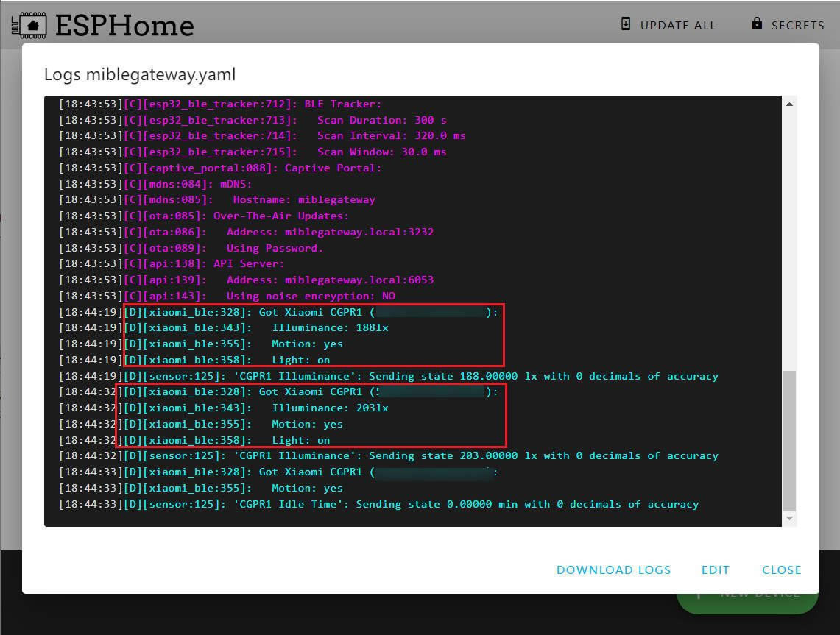Select the 18:44:19 'Light: on' log line
Image resolution: width=840 pixels, height=635 pixels.
(194, 361)
